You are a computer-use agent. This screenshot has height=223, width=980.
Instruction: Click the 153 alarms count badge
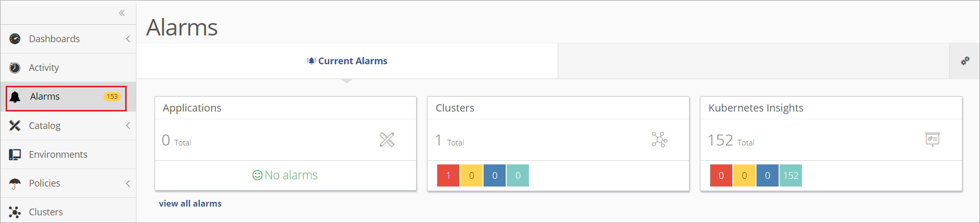coord(112,97)
